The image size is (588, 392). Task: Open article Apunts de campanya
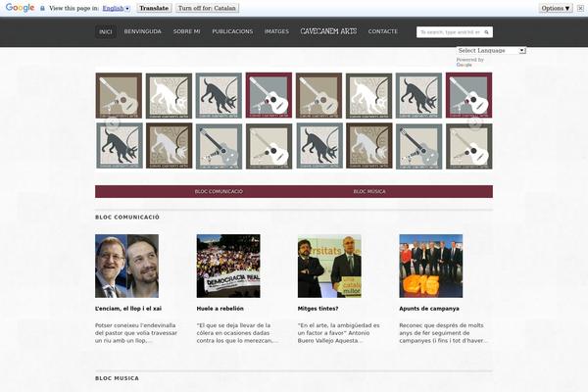pos(429,309)
